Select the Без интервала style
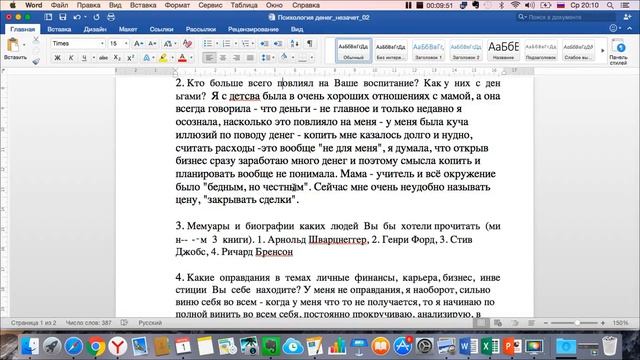 click(x=391, y=51)
